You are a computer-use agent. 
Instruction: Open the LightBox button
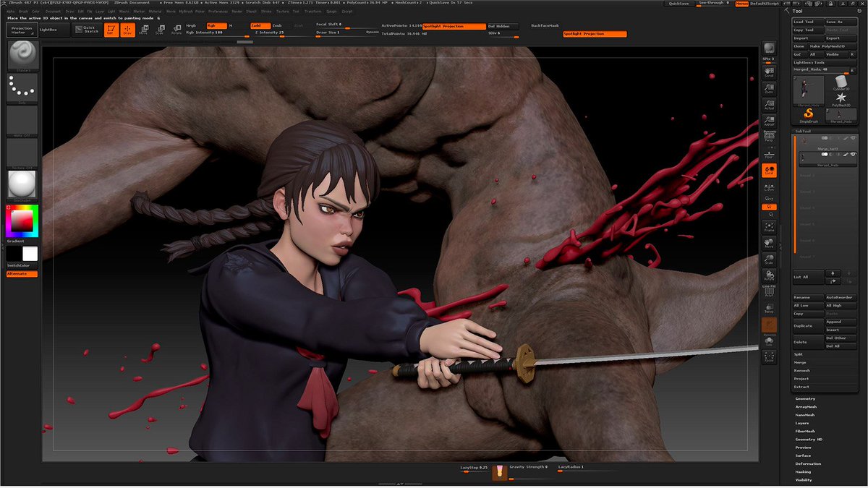coord(53,30)
